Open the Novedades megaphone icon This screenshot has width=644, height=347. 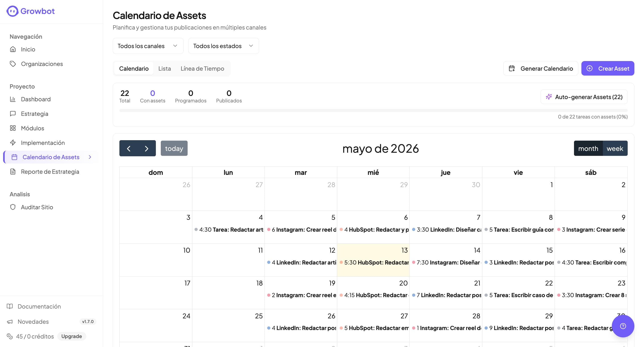click(x=10, y=322)
